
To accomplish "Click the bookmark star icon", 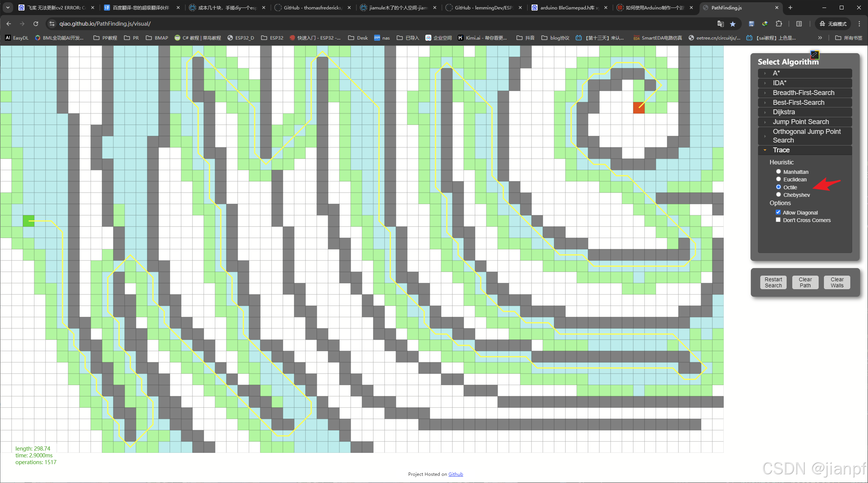I will (733, 24).
